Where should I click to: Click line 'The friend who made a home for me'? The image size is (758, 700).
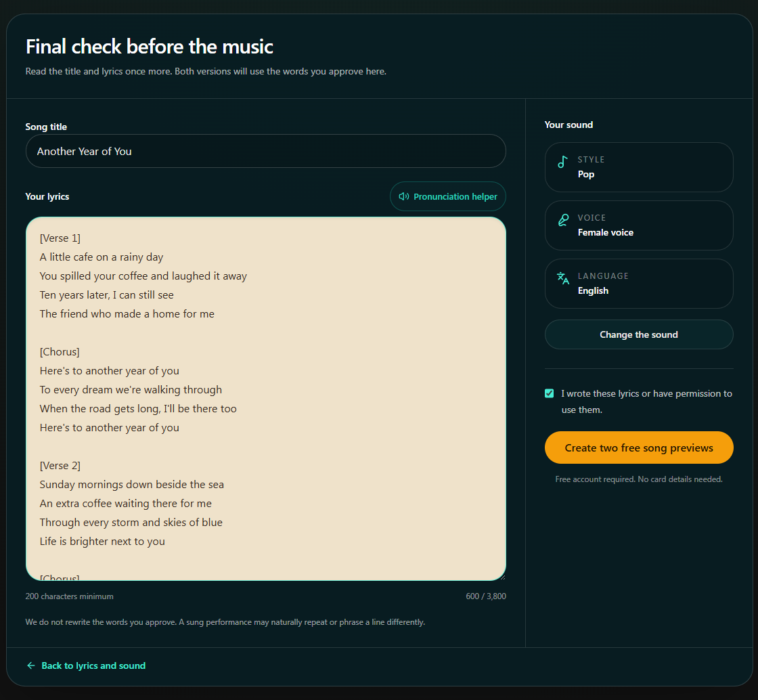point(127,313)
